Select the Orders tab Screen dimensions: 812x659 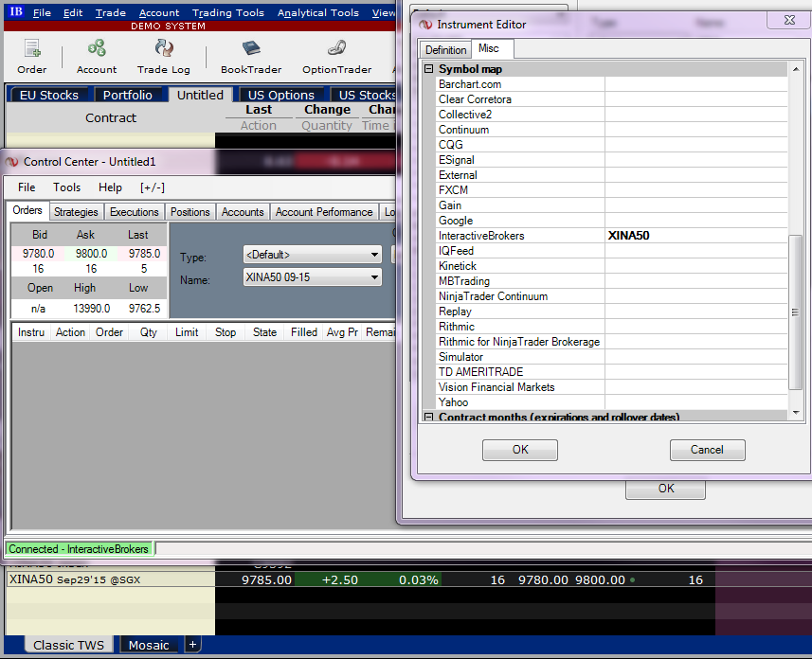[x=27, y=210]
